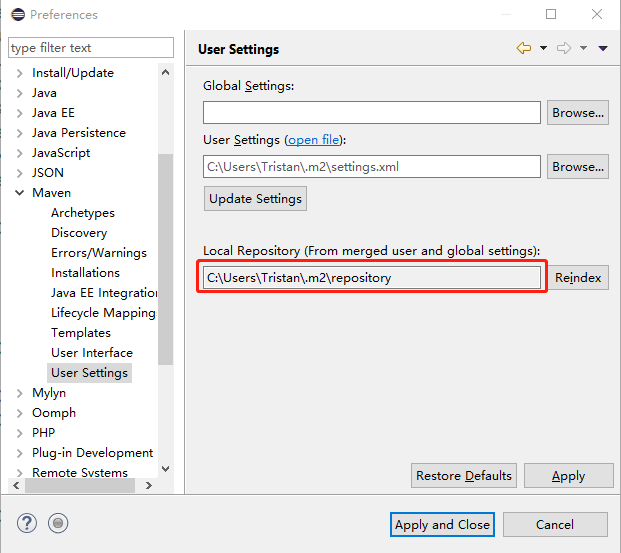Select Lifecycle Mappings under Maven
The image size is (621, 553).
[x=104, y=313]
